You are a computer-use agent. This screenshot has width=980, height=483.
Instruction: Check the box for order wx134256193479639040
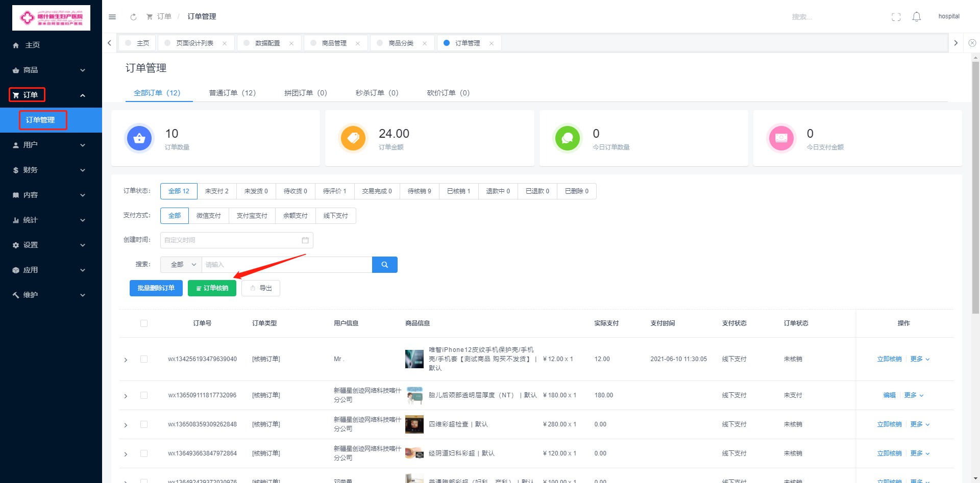click(144, 359)
